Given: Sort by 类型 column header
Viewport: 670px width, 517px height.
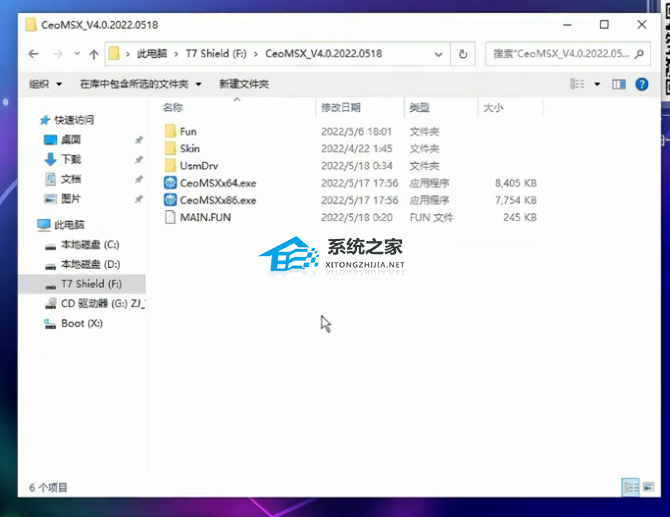Looking at the screenshot, I should click(x=419, y=108).
